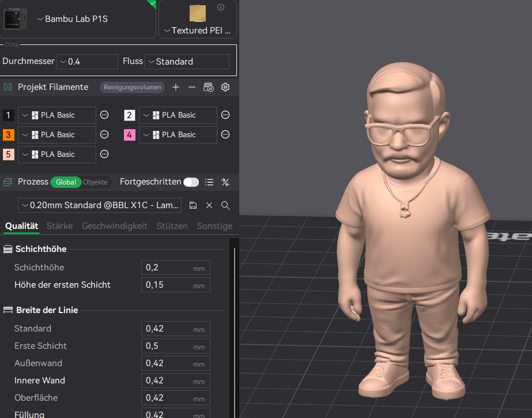The image size is (532, 418).
Task: Switch process scope to Objekte
Action: click(95, 182)
